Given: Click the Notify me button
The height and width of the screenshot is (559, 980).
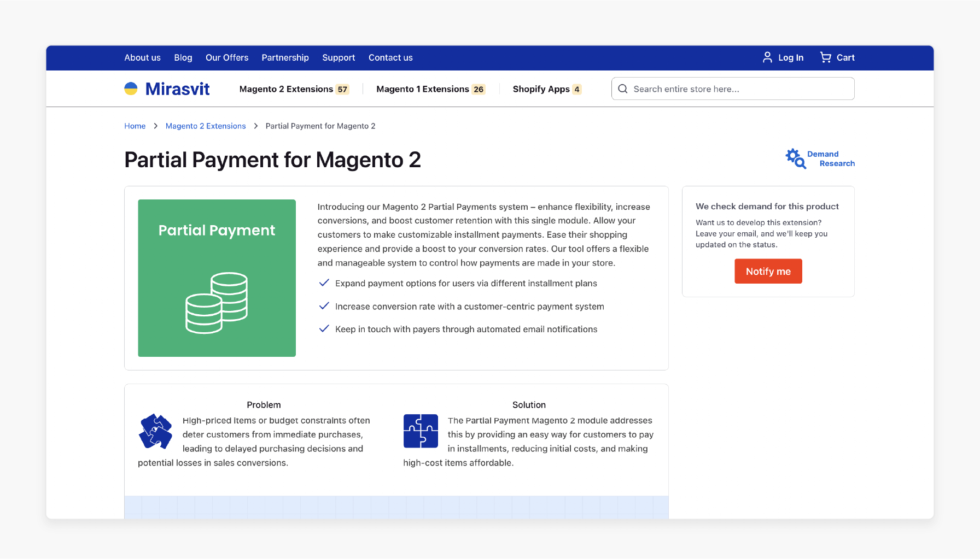Looking at the screenshot, I should (x=768, y=271).
